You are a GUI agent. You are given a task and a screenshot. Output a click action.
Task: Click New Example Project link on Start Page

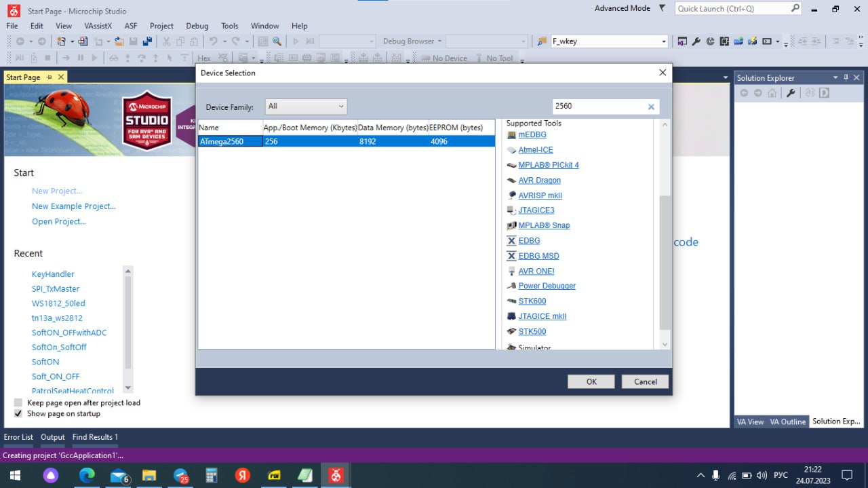coord(74,206)
